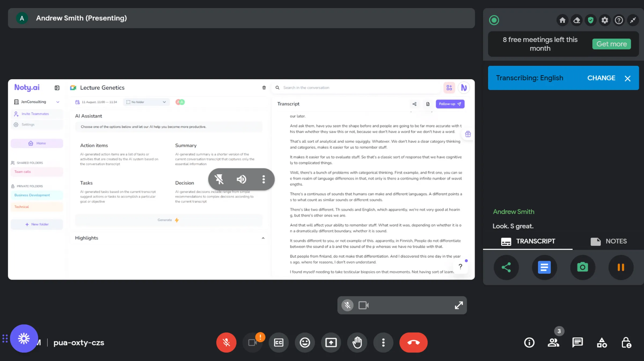Click the eraser icon in side panel
Image resolution: width=644 pixels, height=361 pixels.
[x=577, y=20]
